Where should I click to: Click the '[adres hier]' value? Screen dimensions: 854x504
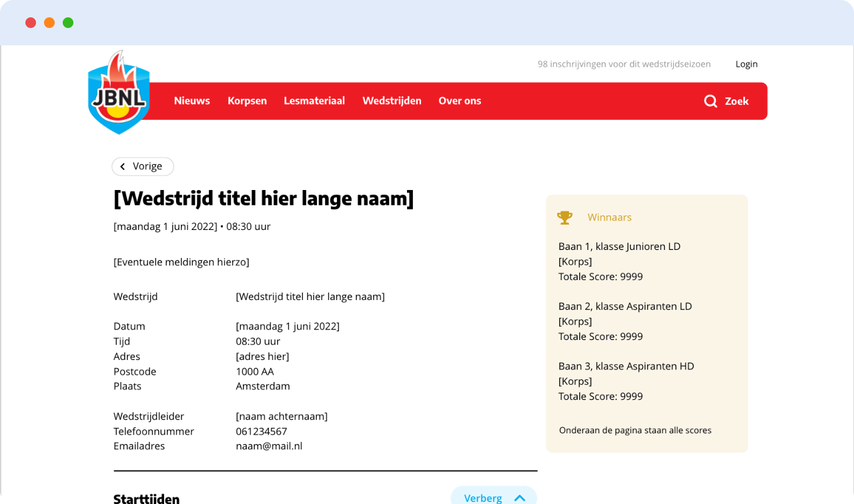(262, 357)
